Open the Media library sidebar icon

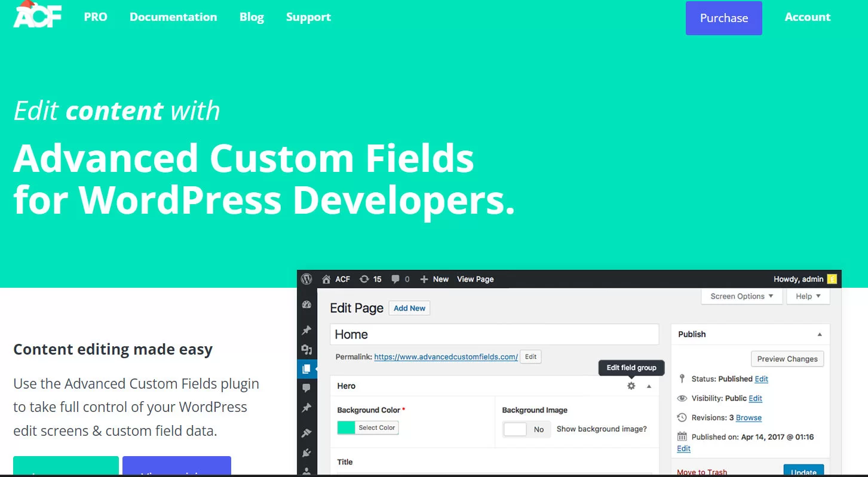pos(307,350)
